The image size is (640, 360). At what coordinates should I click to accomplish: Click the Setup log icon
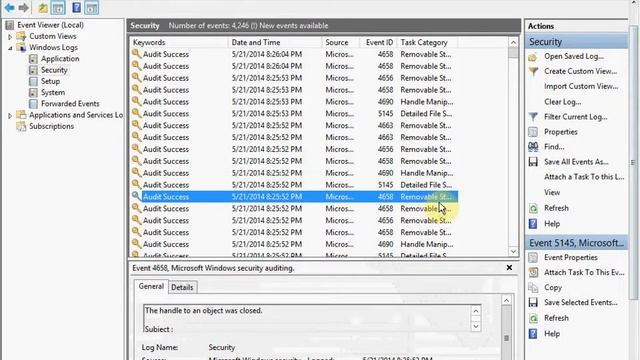(x=33, y=81)
